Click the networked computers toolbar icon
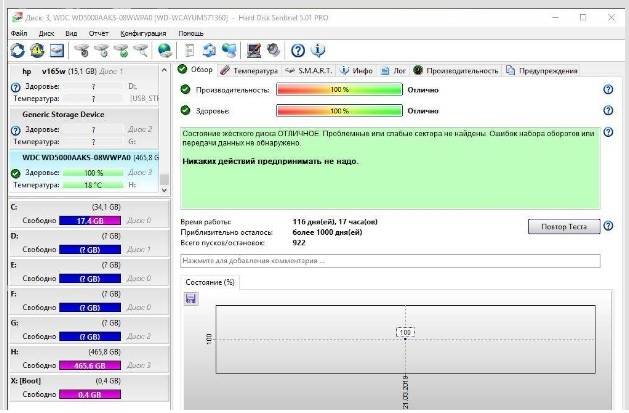Image resolution: width=629 pixels, height=413 pixels. coord(229,50)
